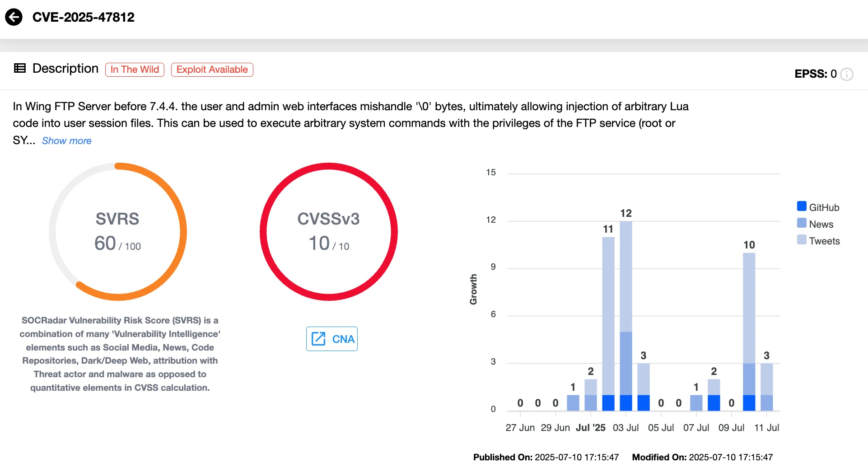Select the bar labeled 10 in chart

click(x=749, y=332)
